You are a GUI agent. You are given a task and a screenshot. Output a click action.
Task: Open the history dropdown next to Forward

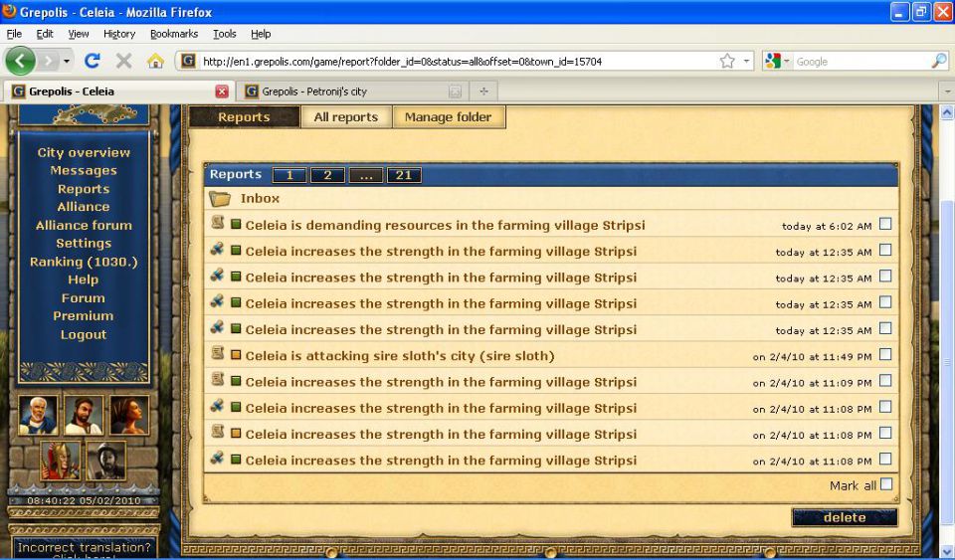(x=67, y=62)
